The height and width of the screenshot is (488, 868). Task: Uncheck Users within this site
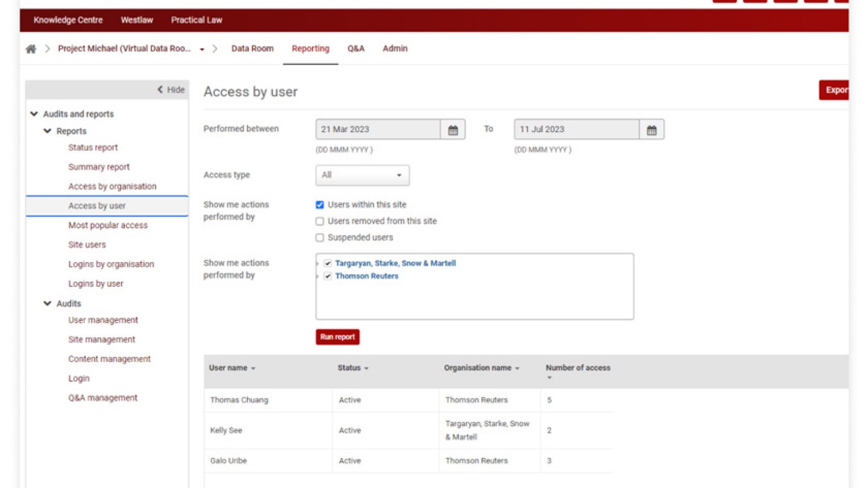click(320, 205)
